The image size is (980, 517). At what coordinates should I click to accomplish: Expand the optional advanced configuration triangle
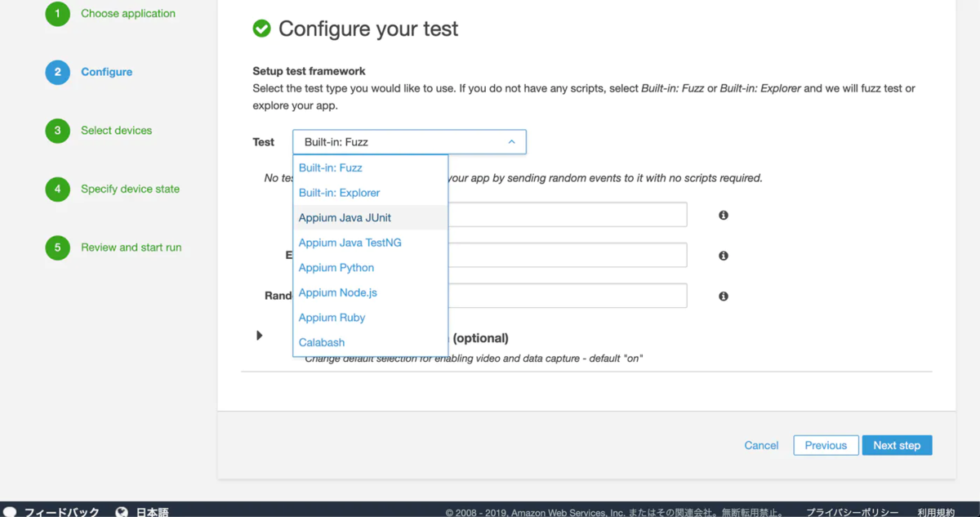coord(259,336)
